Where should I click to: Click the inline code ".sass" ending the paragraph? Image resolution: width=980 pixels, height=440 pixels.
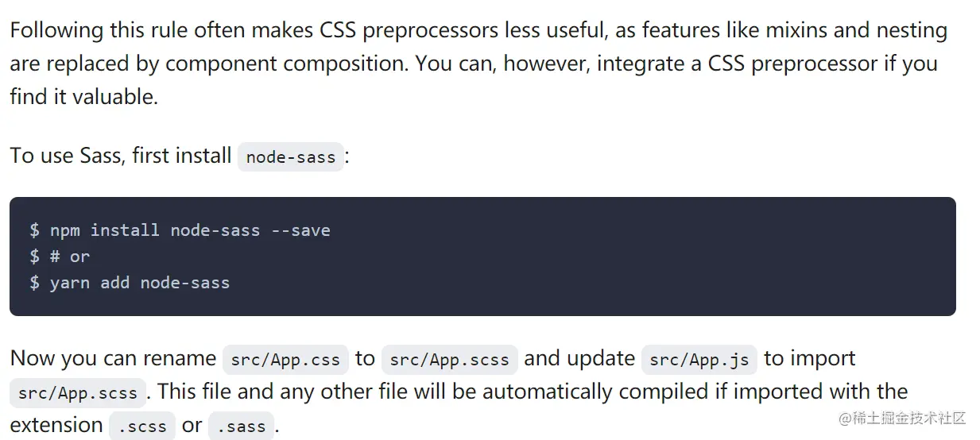(x=241, y=426)
